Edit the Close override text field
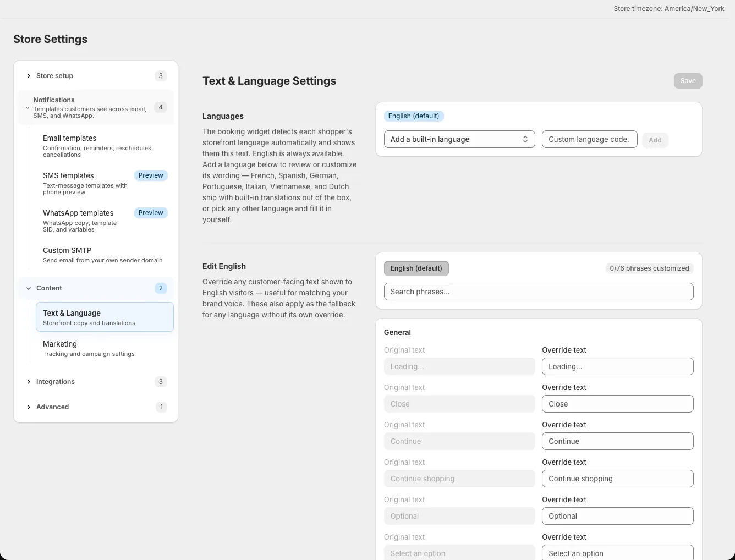735x560 pixels. (x=618, y=404)
